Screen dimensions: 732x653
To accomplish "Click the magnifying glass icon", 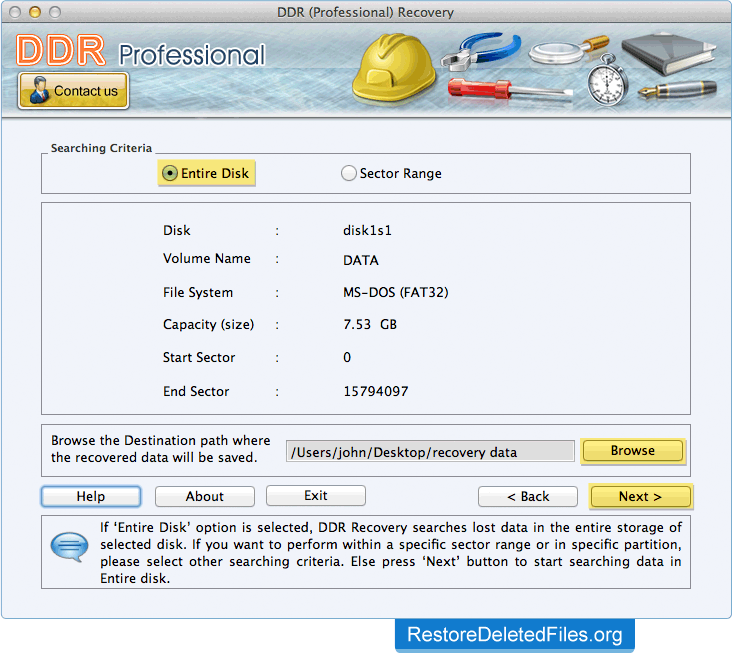I will tap(568, 50).
